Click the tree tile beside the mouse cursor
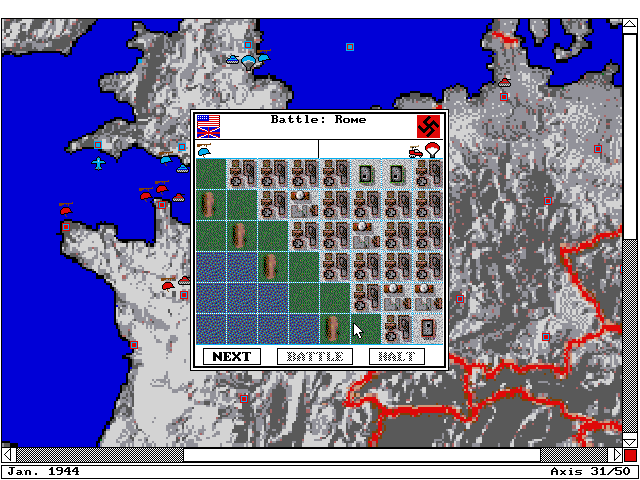Image resolution: width=640 pixels, height=480 pixels. (335, 329)
